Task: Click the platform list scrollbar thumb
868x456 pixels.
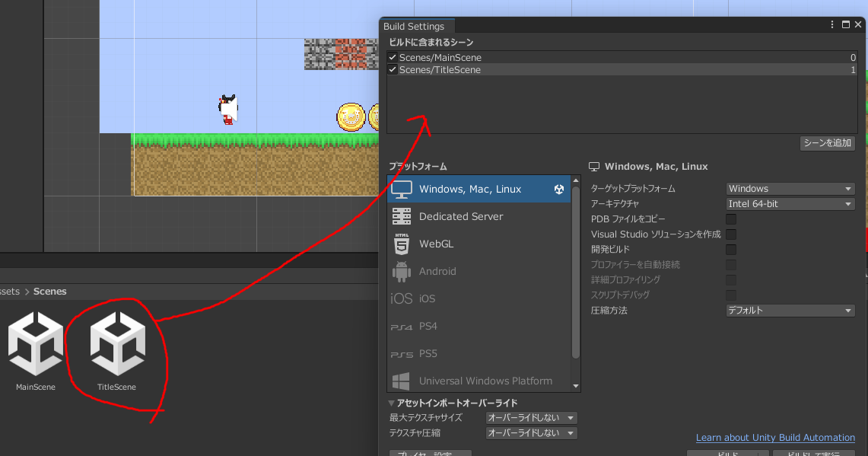Action: (576, 273)
